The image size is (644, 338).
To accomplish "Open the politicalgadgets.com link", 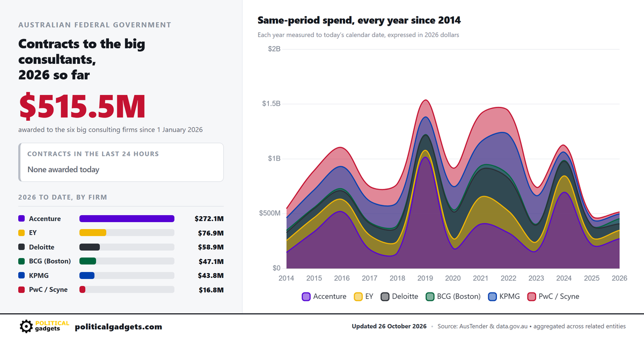I will pyautogui.click(x=118, y=327).
